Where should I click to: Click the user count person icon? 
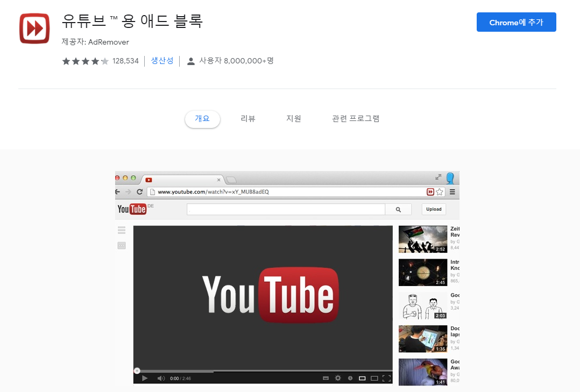click(191, 61)
